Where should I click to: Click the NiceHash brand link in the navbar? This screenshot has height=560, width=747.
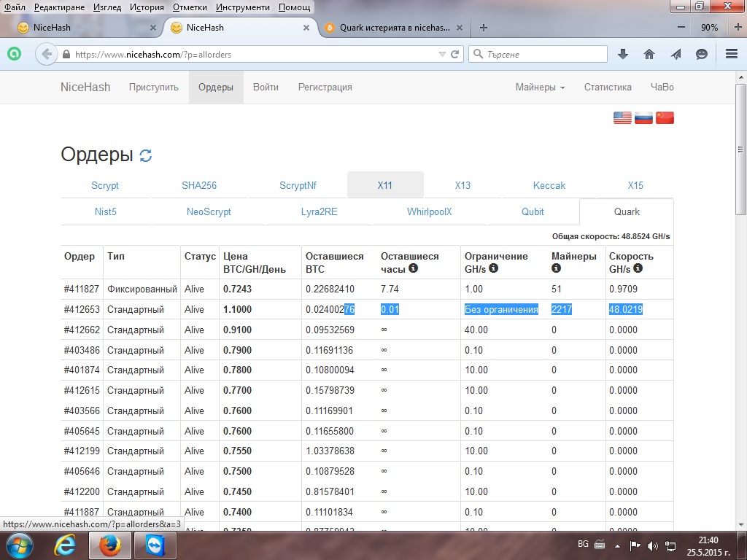coord(85,87)
